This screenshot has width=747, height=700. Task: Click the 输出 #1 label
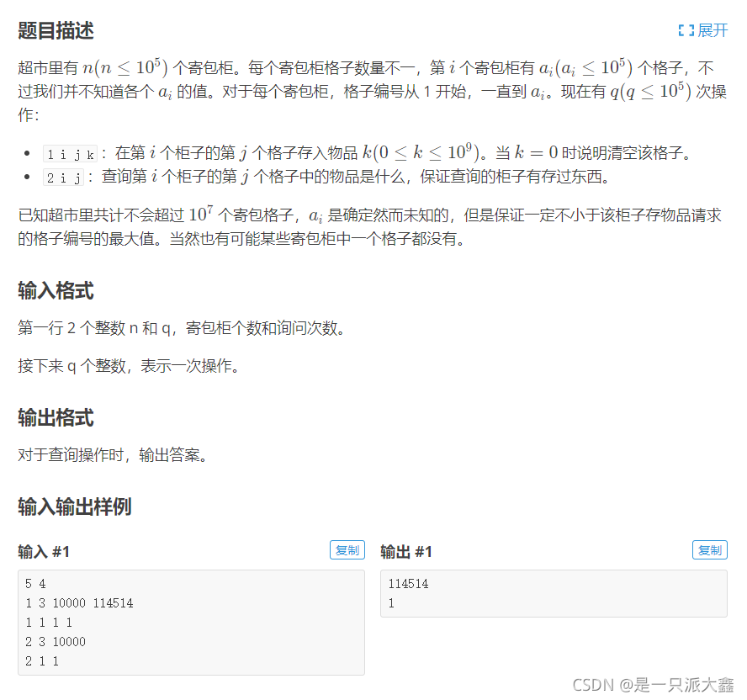tap(406, 552)
